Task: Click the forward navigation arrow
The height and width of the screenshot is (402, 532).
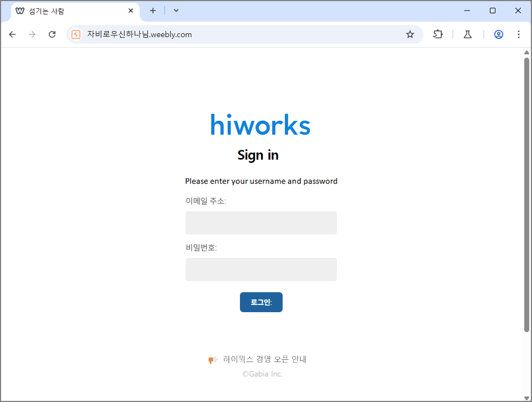Action: click(x=32, y=34)
